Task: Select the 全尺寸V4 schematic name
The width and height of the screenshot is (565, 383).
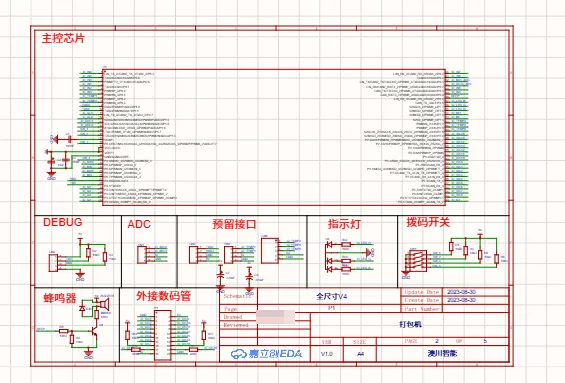Action: [x=332, y=296]
